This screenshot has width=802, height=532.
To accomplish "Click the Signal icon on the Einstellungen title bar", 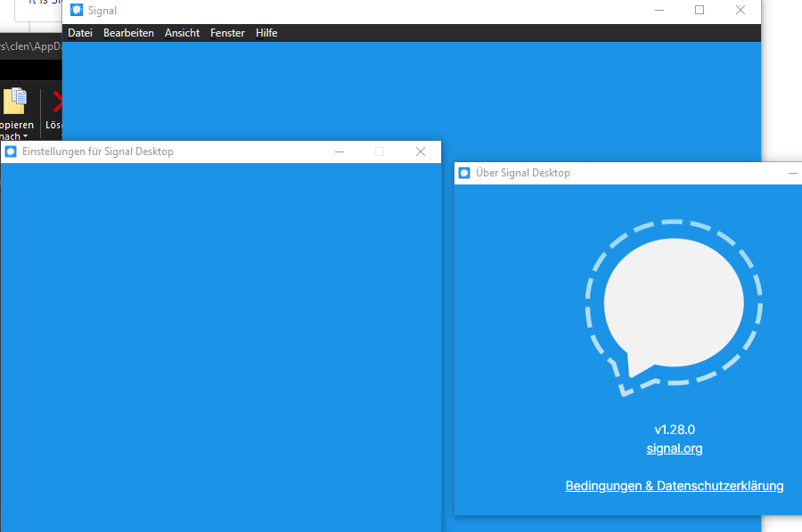I will click(x=10, y=151).
